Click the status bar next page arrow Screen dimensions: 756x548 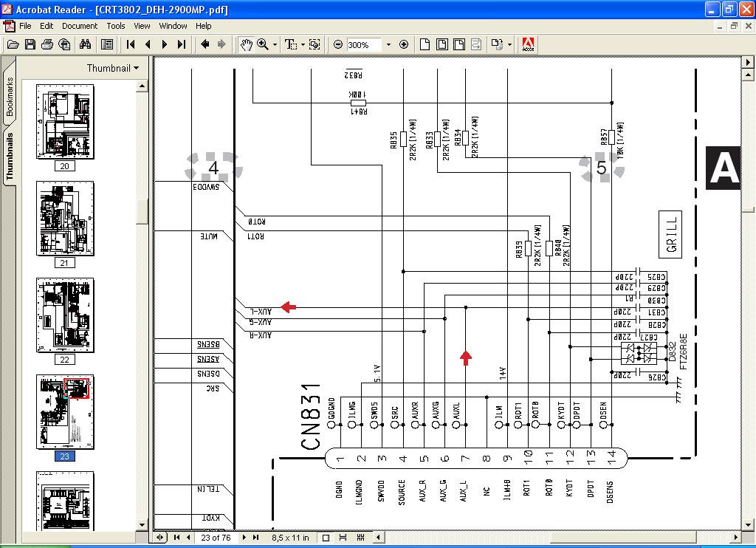(x=244, y=538)
